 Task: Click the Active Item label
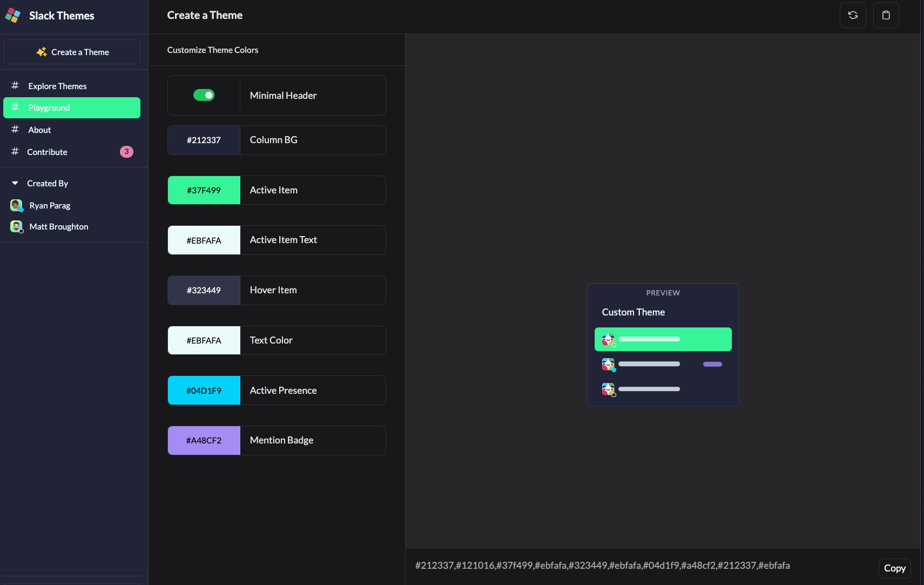[x=274, y=190]
